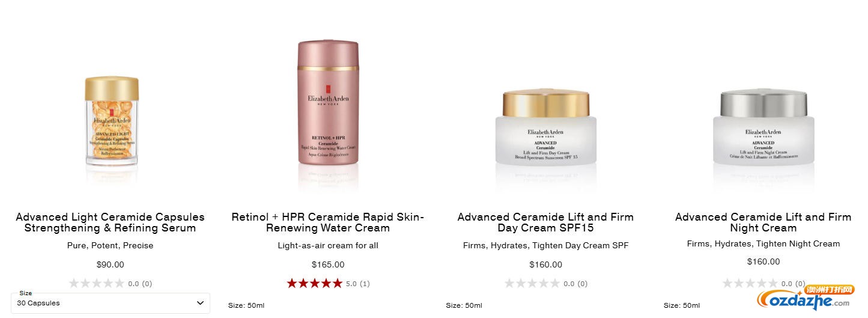
Task: Click Advanced Light Ceramide Capsules title link
Action: click(110, 222)
